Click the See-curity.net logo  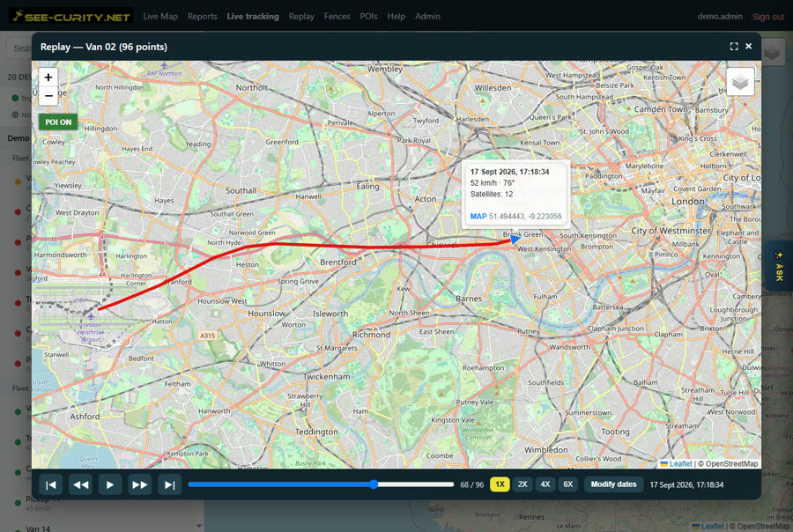71,16
